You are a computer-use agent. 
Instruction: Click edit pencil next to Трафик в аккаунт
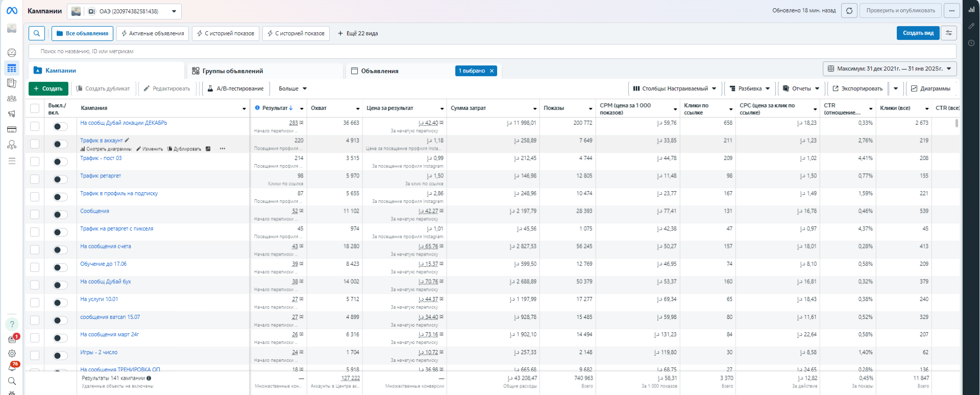point(127,140)
